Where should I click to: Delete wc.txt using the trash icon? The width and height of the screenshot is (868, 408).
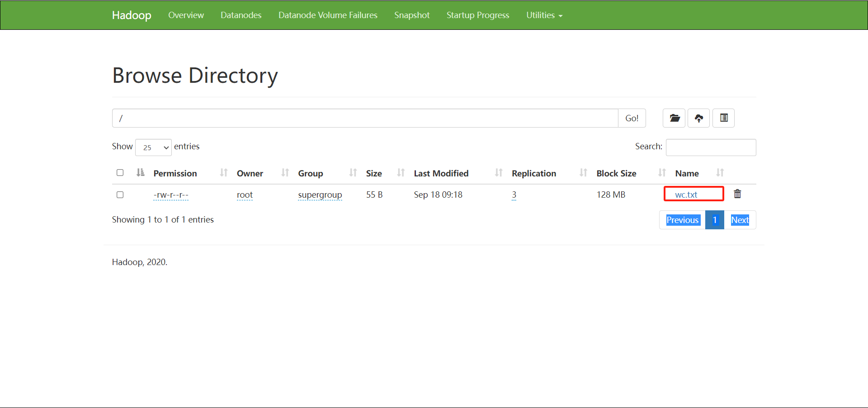coord(737,194)
